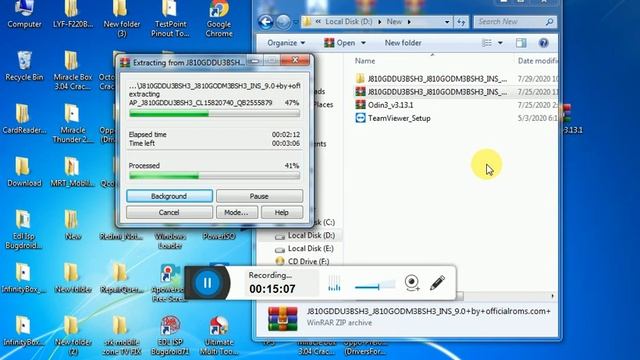Open Help in the extraction dialog
Image resolution: width=640 pixels, height=360 pixels.
[282, 212]
